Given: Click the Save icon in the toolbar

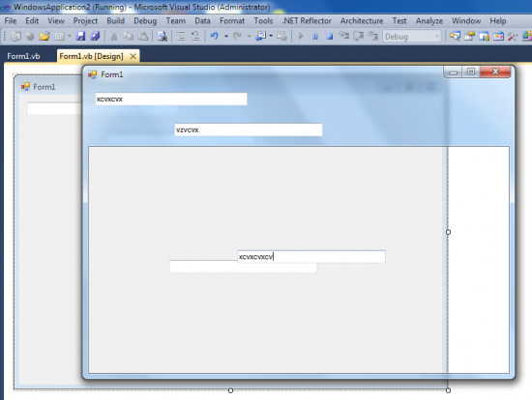Looking at the screenshot, I should click(x=80, y=36).
